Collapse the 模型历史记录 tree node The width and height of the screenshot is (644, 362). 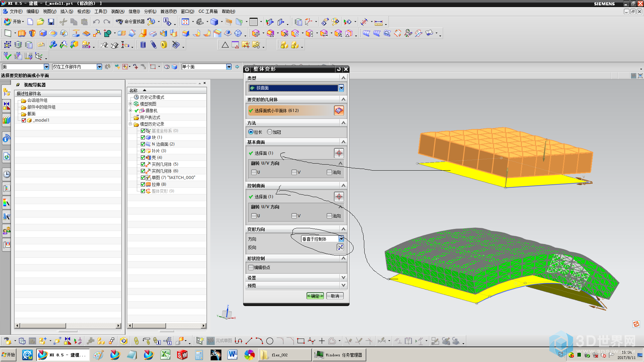coord(130,124)
